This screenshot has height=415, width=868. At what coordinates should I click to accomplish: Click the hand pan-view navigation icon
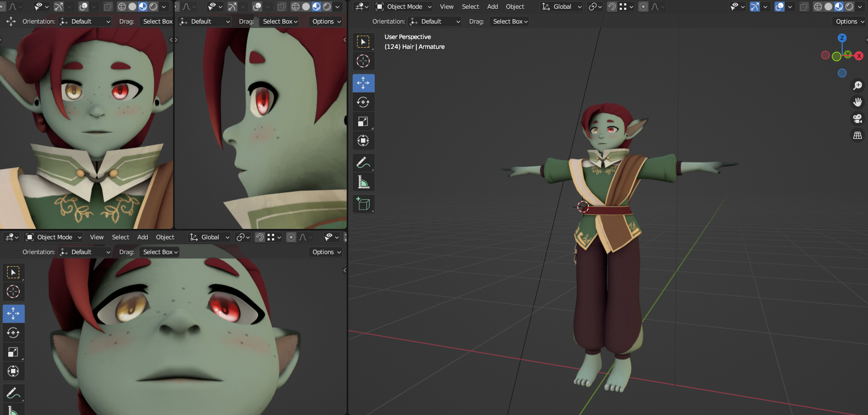coord(857,102)
